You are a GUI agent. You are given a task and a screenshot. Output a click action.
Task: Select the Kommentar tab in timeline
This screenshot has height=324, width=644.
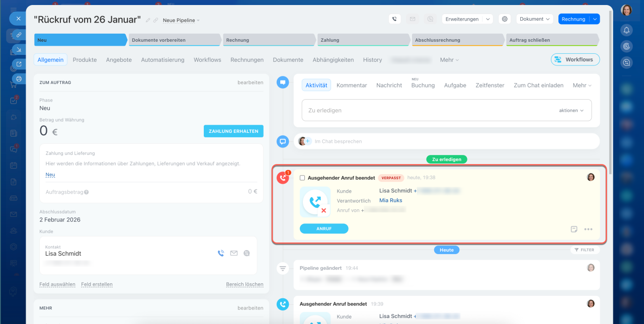[x=352, y=86]
